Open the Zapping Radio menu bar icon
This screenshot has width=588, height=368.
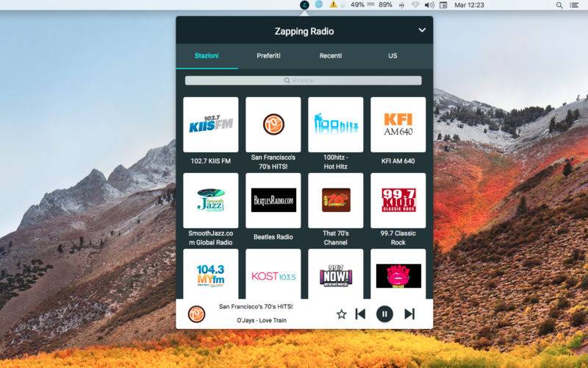(x=304, y=5)
